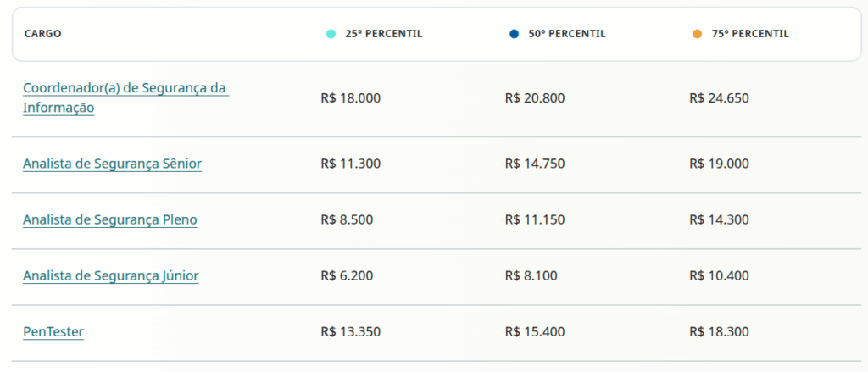The image size is (868, 372).
Task: Click the R$ 14.750 salary cell
Action: pyautogui.click(x=534, y=164)
